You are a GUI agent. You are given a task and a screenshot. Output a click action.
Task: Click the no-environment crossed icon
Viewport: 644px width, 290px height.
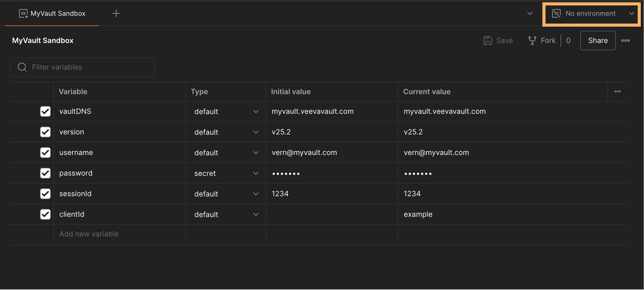click(556, 13)
